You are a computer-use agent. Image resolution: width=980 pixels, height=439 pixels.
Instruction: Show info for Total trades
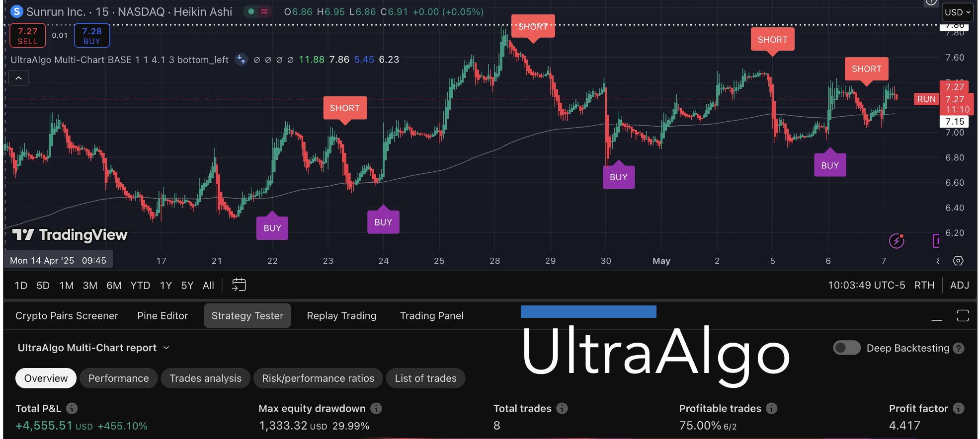(562, 408)
